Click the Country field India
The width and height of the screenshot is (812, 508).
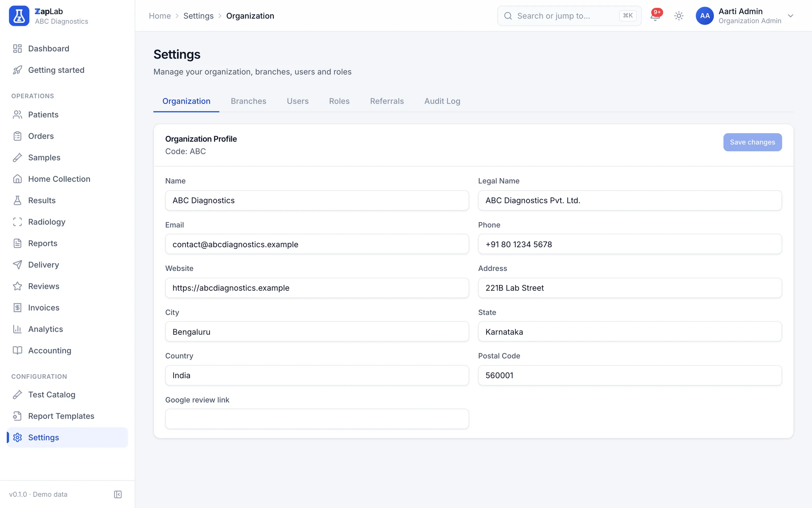coord(317,375)
